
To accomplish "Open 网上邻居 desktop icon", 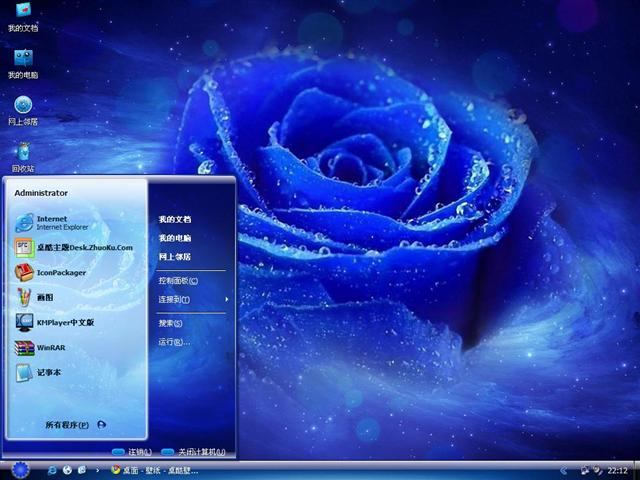I will tap(23, 108).
